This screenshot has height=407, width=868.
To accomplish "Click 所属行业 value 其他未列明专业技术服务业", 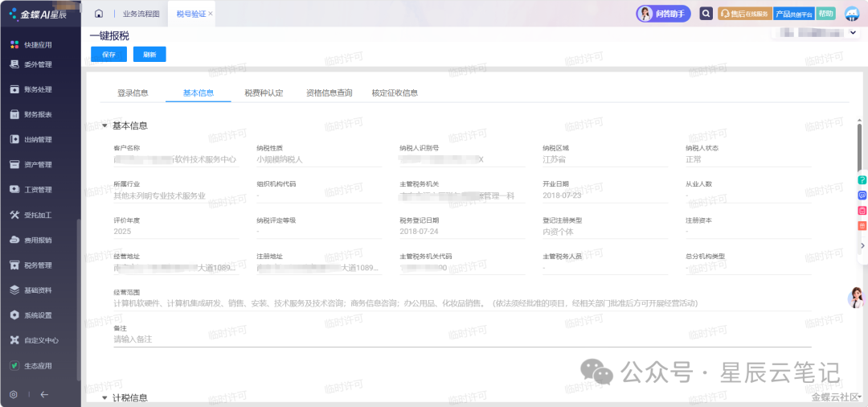I will (x=159, y=195).
